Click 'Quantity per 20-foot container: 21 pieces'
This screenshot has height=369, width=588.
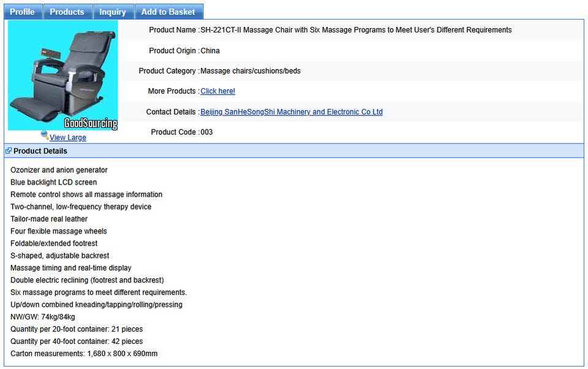[x=77, y=329]
